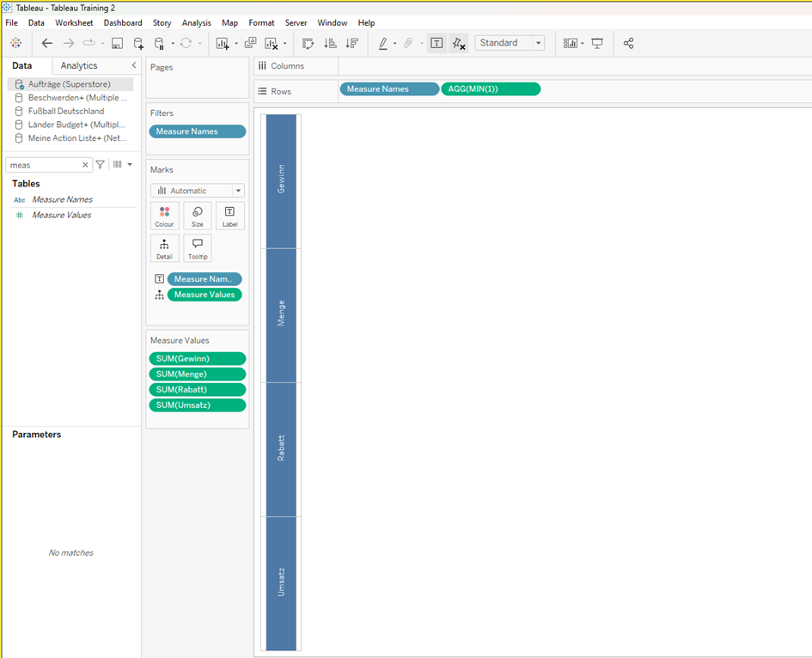The height and width of the screenshot is (658, 812).
Task: Open the Standard fit dropdown
Action: coord(510,43)
